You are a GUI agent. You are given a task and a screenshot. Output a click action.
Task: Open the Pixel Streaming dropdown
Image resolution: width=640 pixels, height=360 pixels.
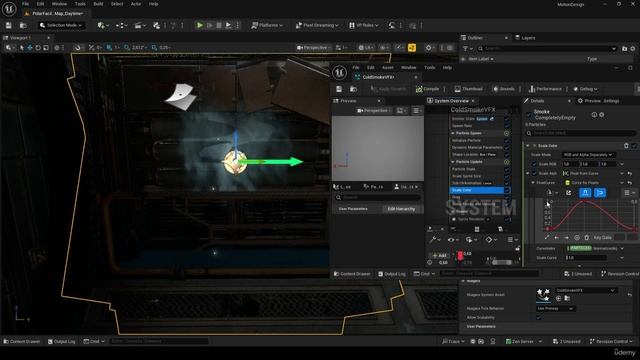tap(317, 25)
